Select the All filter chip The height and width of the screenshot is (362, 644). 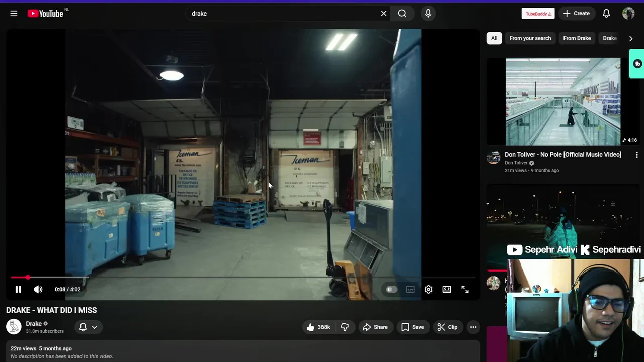click(494, 38)
